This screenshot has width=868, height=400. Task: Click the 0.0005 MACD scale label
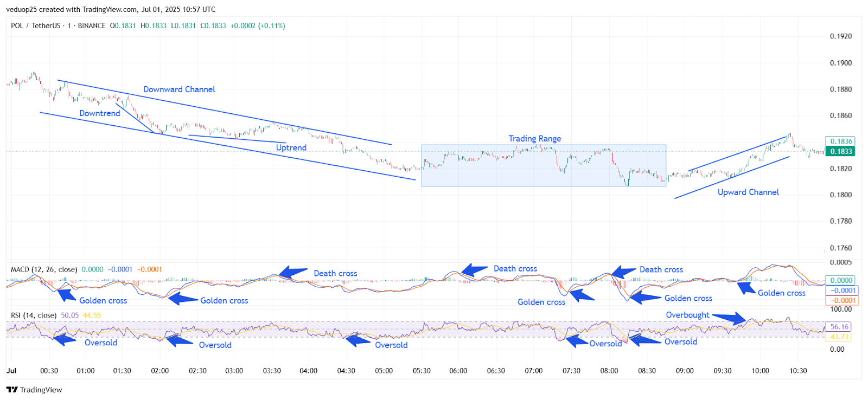point(841,262)
